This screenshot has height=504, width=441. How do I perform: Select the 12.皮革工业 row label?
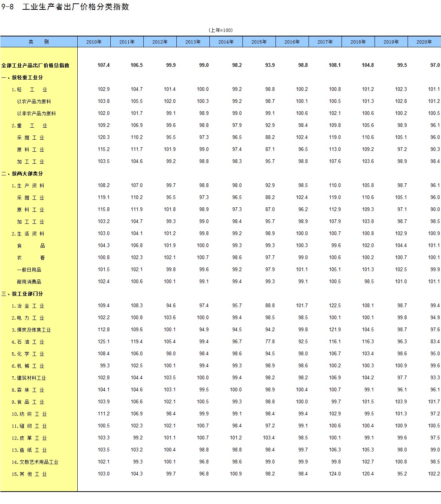tap(29, 438)
